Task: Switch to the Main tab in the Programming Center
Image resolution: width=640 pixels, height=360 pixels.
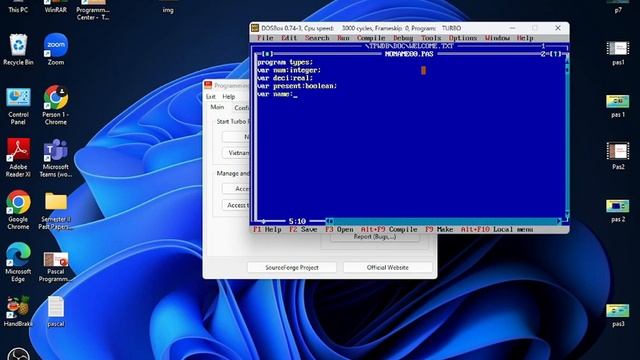Action: (217, 107)
